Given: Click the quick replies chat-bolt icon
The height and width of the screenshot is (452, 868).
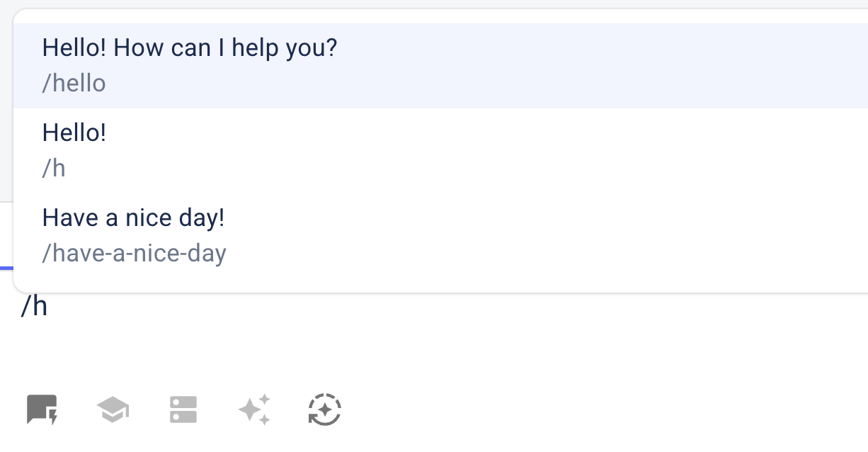Looking at the screenshot, I should coord(42,409).
